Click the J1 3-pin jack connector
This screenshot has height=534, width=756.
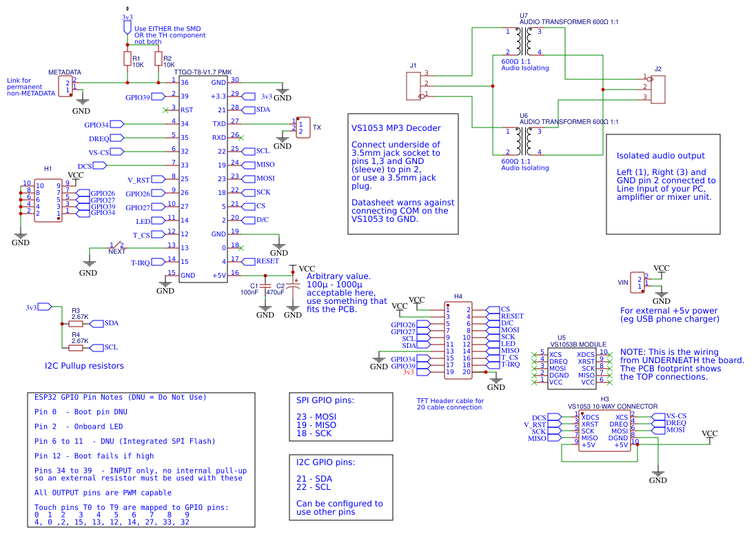[413, 86]
